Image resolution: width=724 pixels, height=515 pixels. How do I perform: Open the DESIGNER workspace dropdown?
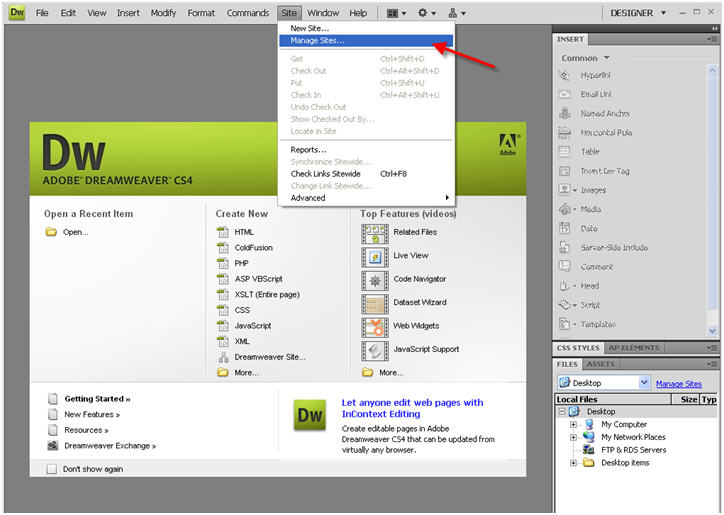click(x=638, y=13)
